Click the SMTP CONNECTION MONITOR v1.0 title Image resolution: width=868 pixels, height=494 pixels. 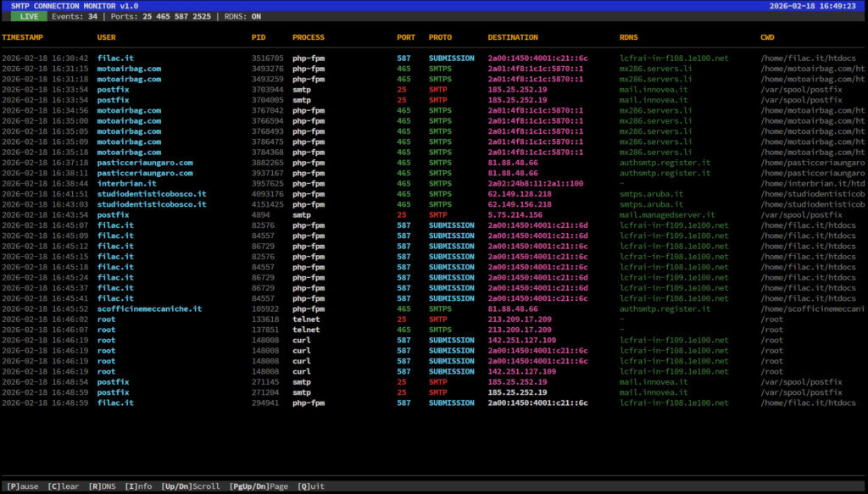pyautogui.click(x=75, y=6)
